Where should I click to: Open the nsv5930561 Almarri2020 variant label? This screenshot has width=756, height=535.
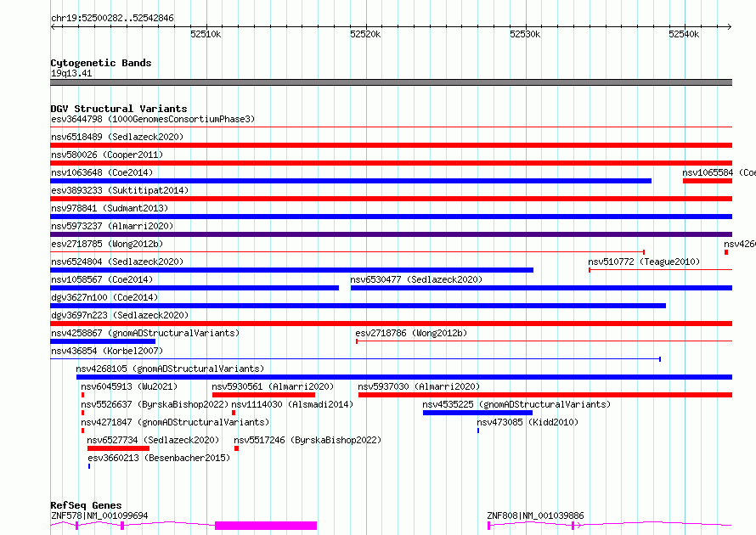(x=273, y=386)
